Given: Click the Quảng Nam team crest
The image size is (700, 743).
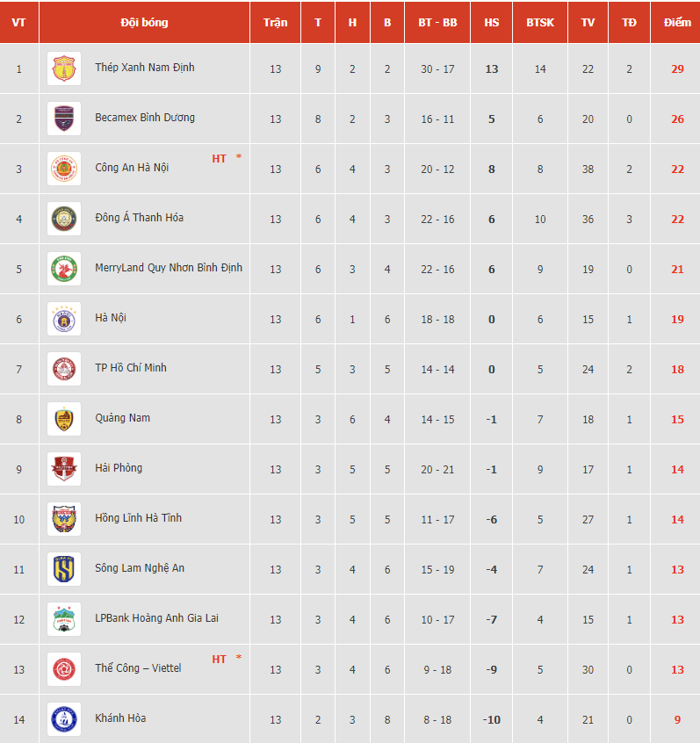Looking at the screenshot, I should [x=64, y=419].
